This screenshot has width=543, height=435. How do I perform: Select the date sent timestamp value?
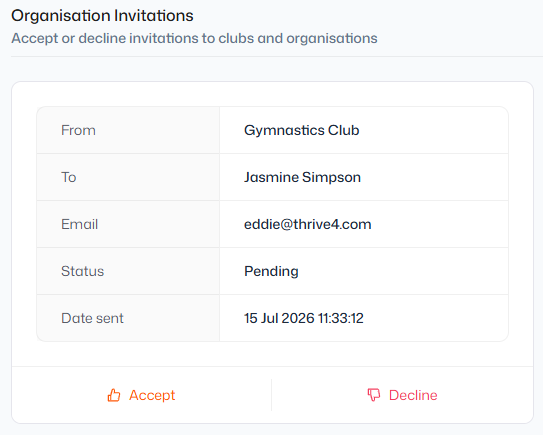pos(304,318)
